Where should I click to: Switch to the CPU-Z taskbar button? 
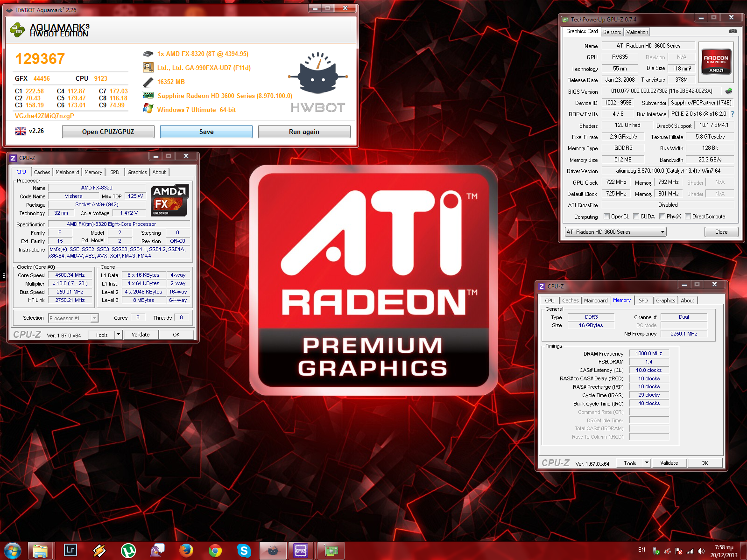[x=301, y=551]
